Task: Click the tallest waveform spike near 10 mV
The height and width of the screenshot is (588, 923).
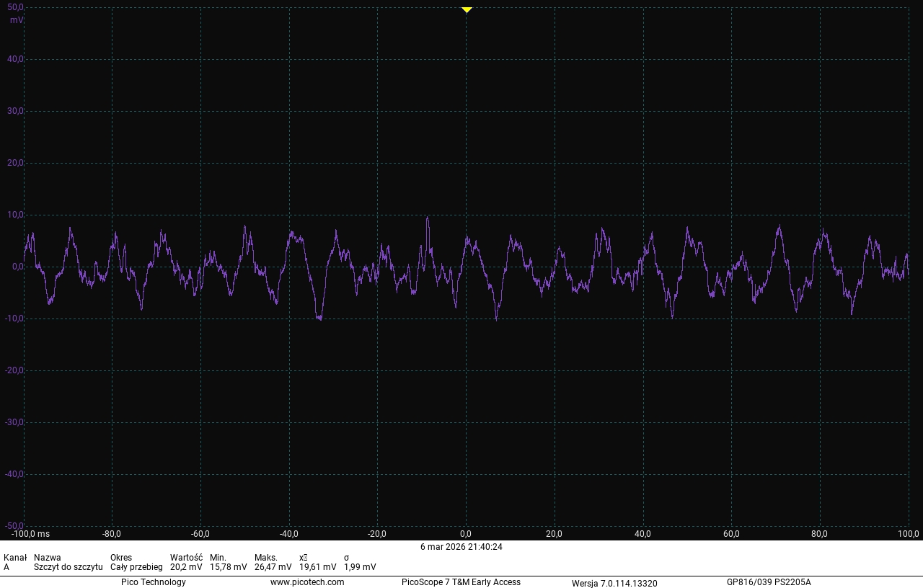Action: [428, 218]
